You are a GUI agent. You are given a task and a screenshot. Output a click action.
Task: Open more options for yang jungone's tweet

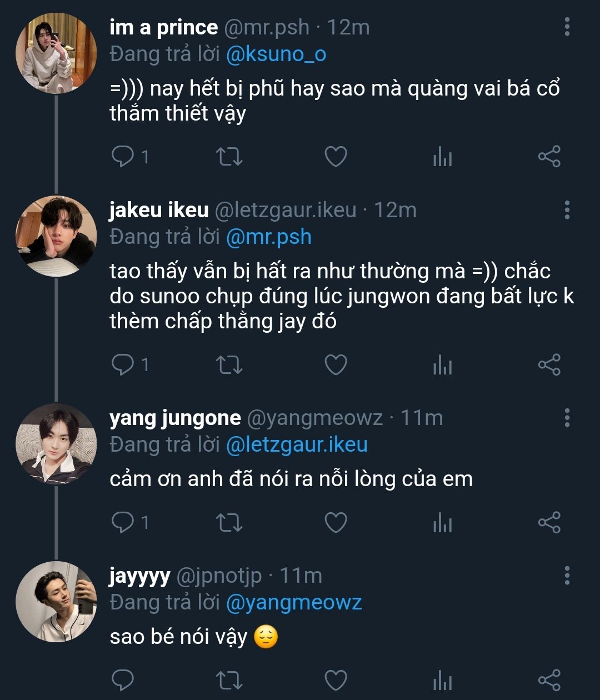pyautogui.click(x=567, y=417)
